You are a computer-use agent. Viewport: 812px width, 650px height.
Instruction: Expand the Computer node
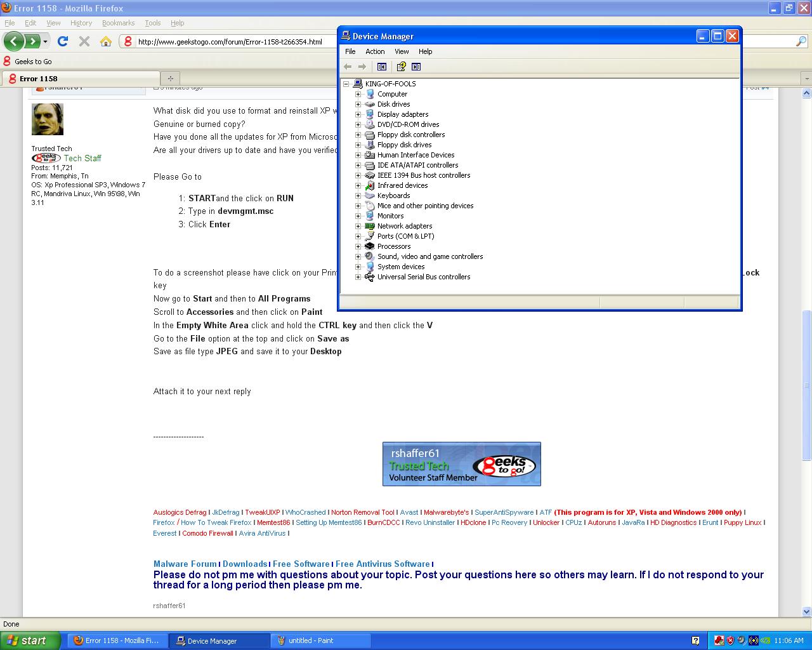358,94
